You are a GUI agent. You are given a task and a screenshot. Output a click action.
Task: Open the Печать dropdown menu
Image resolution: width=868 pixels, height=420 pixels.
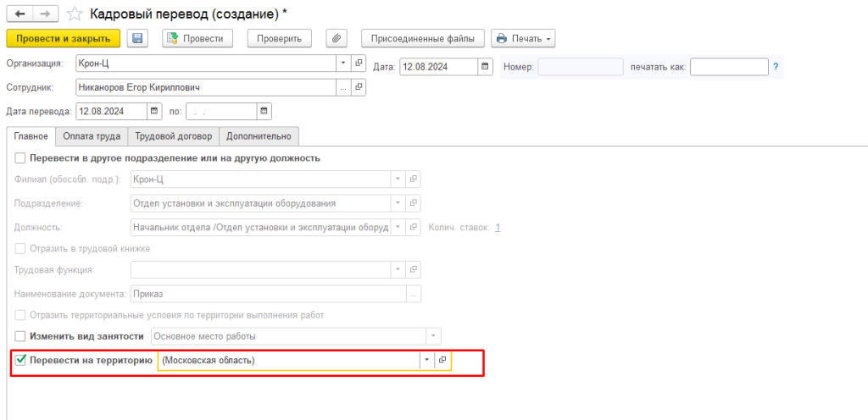tap(523, 38)
